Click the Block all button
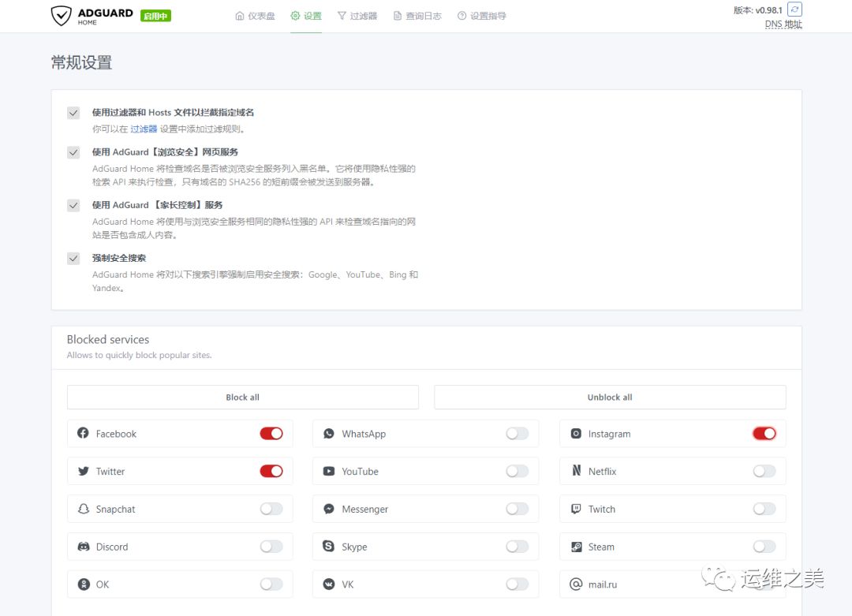This screenshot has width=852, height=616. [x=242, y=397]
